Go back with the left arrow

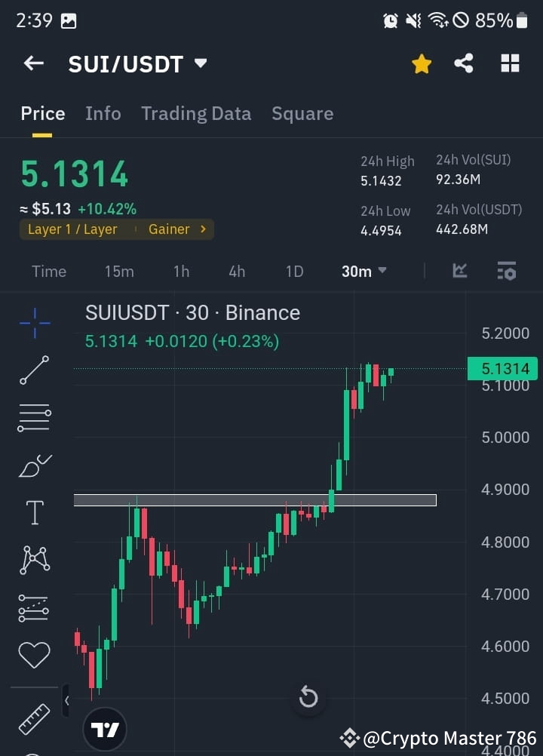pyautogui.click(x=34, y=63)
